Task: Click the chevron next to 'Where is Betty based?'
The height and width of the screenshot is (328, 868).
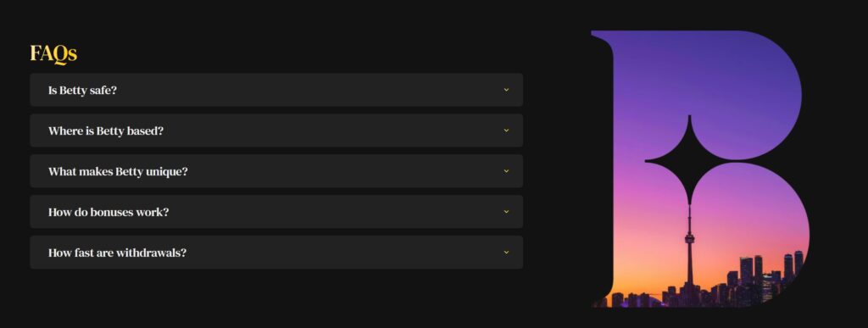Action: click(x=506, y=131)
